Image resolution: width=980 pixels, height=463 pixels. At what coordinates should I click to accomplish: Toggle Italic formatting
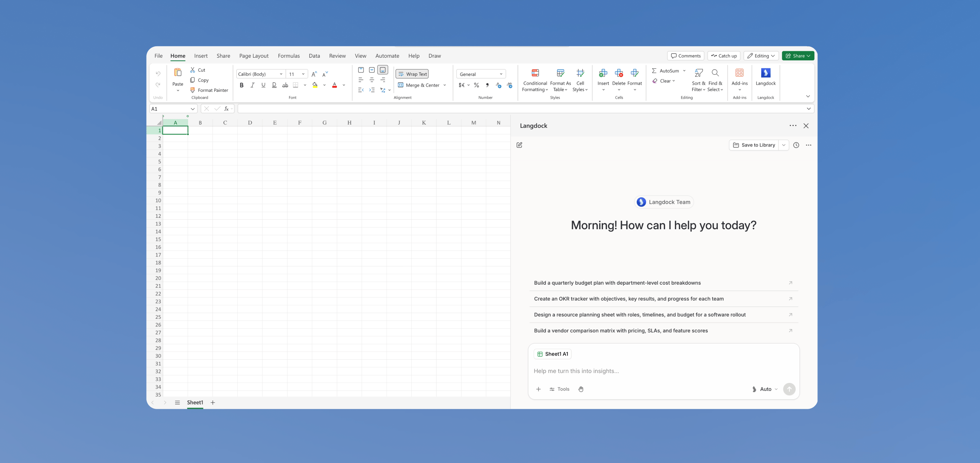(252, 85)
